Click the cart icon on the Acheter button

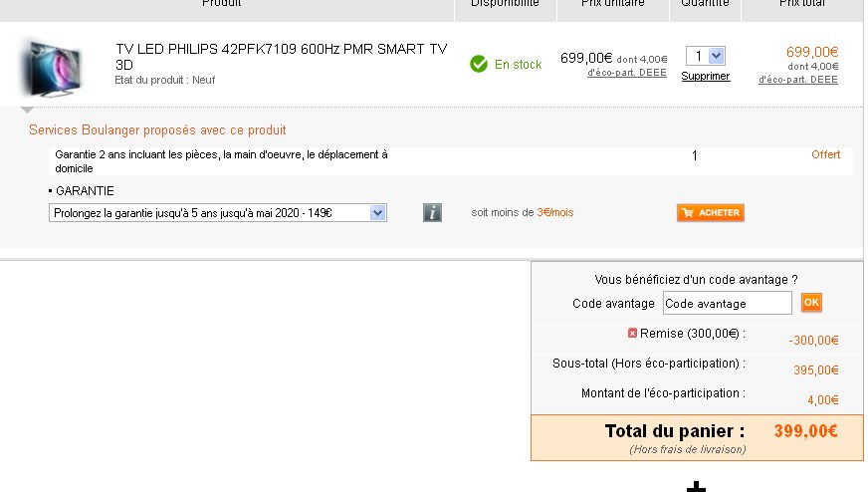[x=688, y=213]
